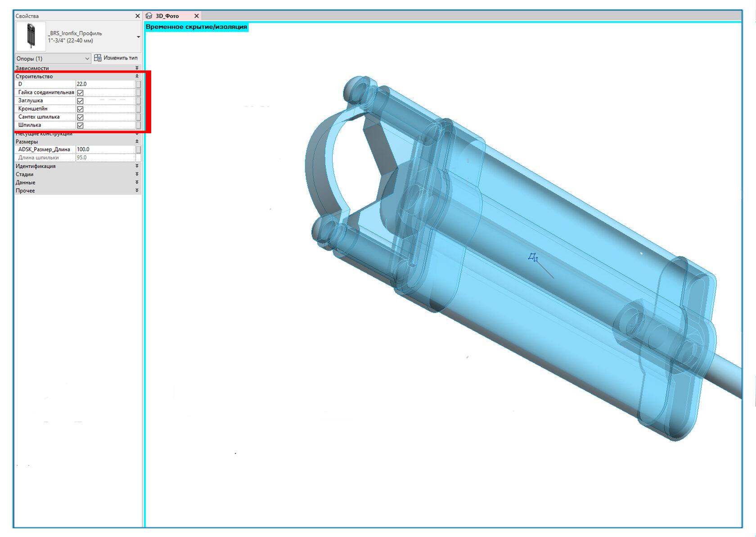The height and width of the screenshot is (537, 756).
Task: Uncheck the Шпилька checkbox
Action: (80, 125)
